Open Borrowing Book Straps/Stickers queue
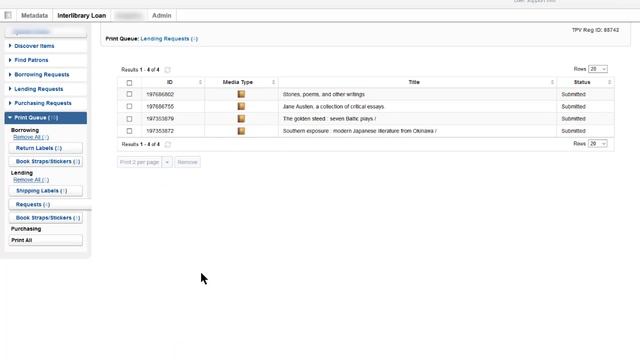640x360 pixels. click(x=45, y=162)
